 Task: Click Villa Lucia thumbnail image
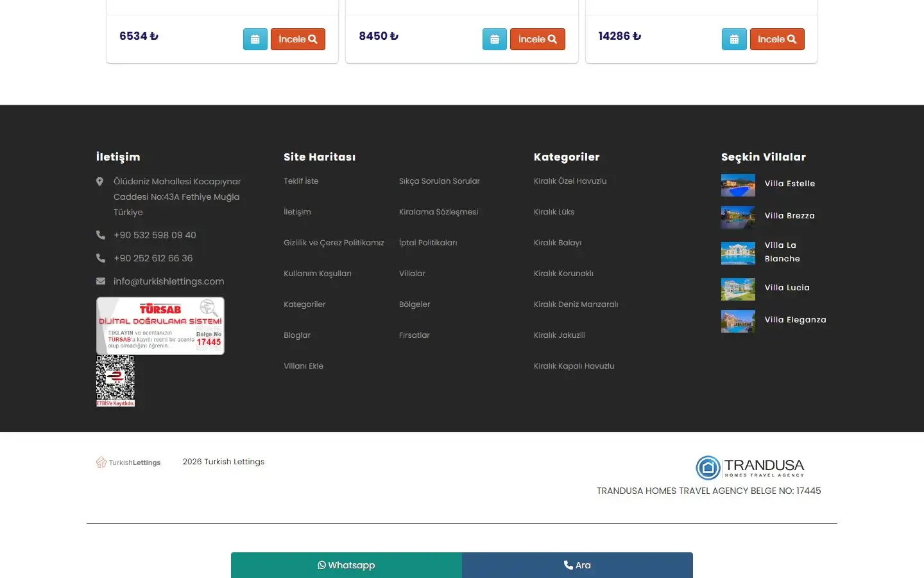coord(738,290)
